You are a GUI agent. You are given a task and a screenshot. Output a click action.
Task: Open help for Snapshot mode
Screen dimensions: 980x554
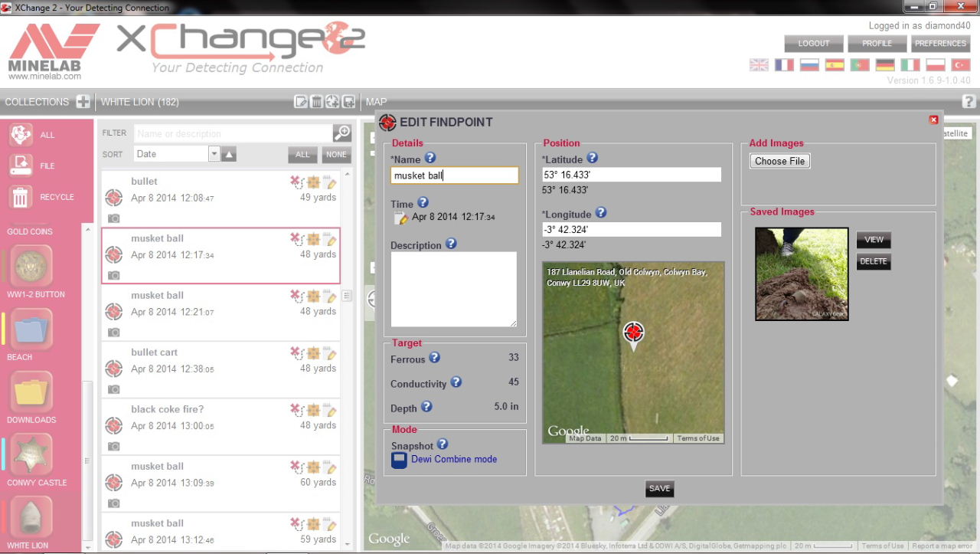[x=442, y=444]
